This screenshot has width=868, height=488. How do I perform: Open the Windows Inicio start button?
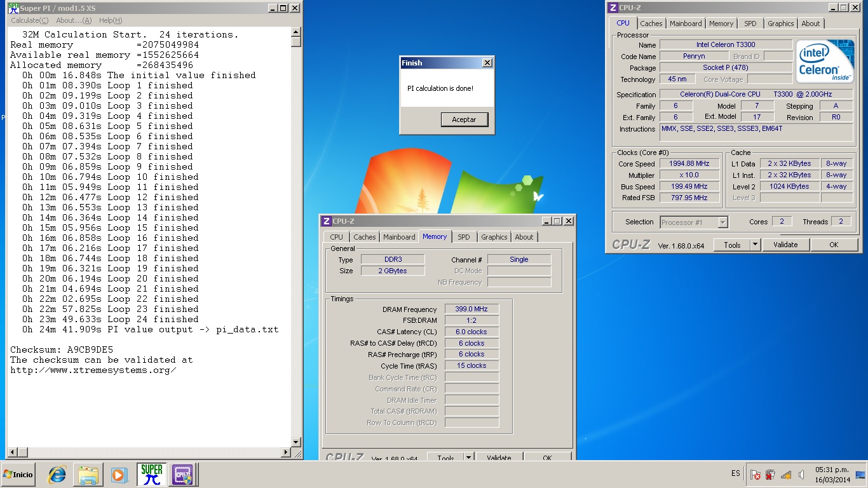click(18, 475)
